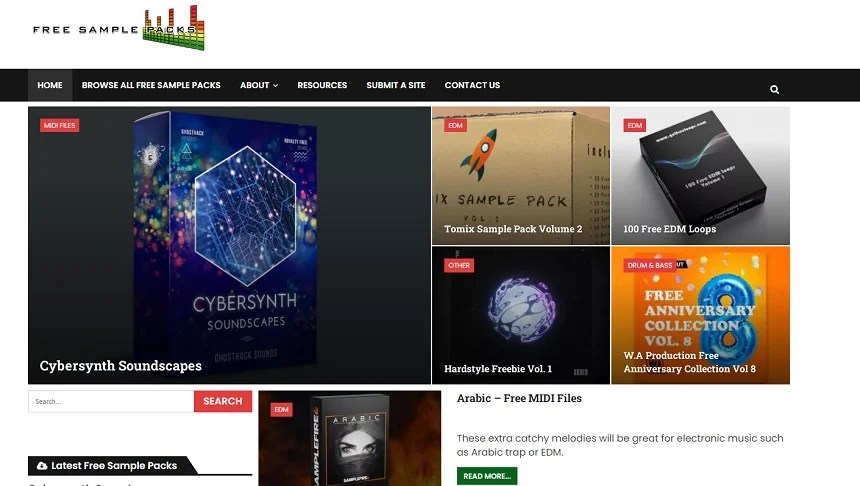860x486 pixels.
Task: Select Submit A Site in navigation
Action: point(395,85)
